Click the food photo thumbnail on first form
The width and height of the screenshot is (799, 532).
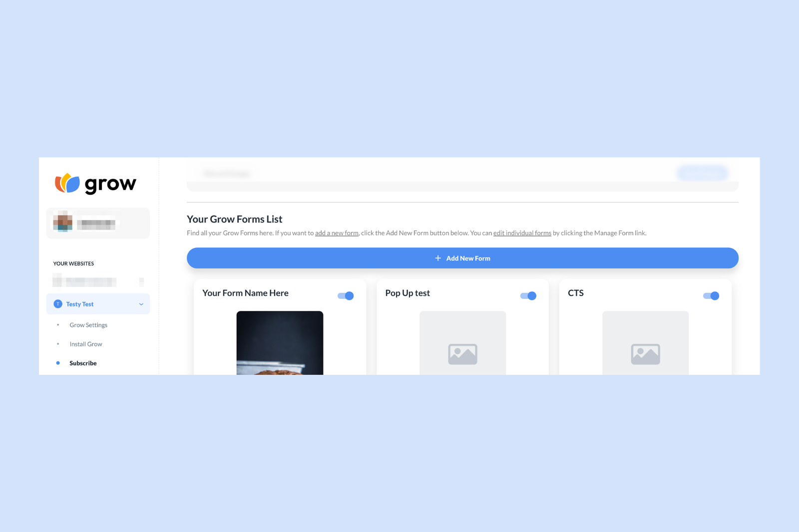[x=280, y=343]
